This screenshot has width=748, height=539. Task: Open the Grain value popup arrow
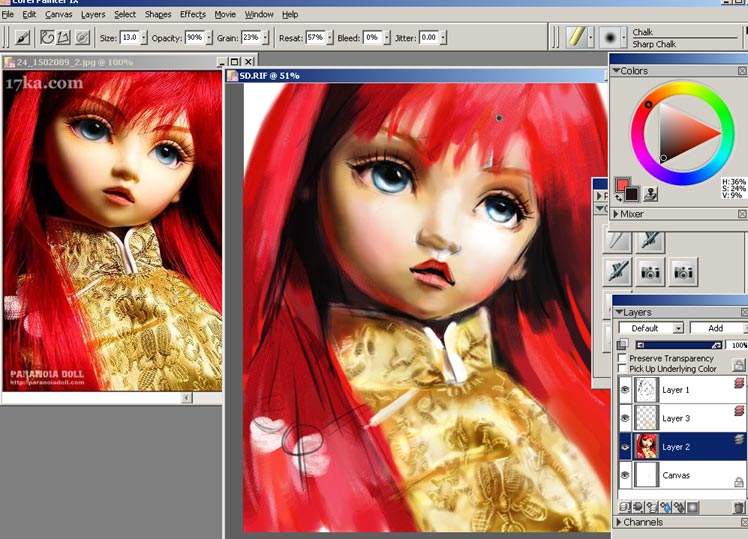point(266,37)
